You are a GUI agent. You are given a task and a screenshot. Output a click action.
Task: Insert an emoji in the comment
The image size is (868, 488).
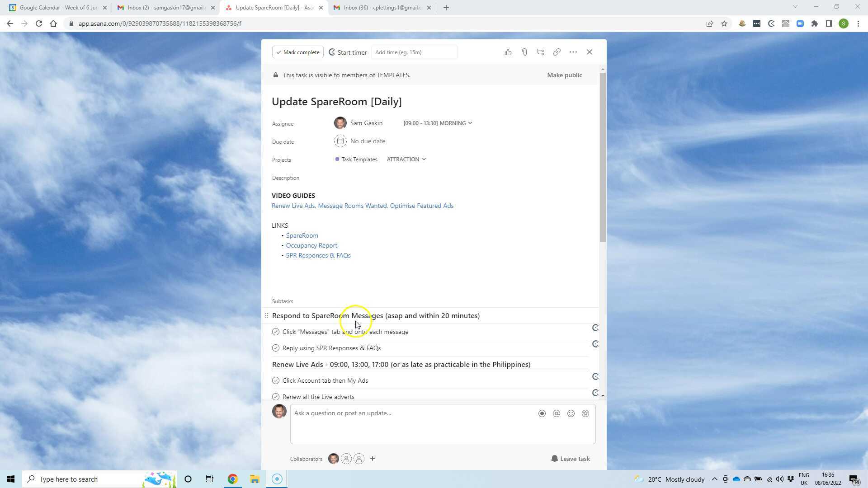[x=571, y=413]
